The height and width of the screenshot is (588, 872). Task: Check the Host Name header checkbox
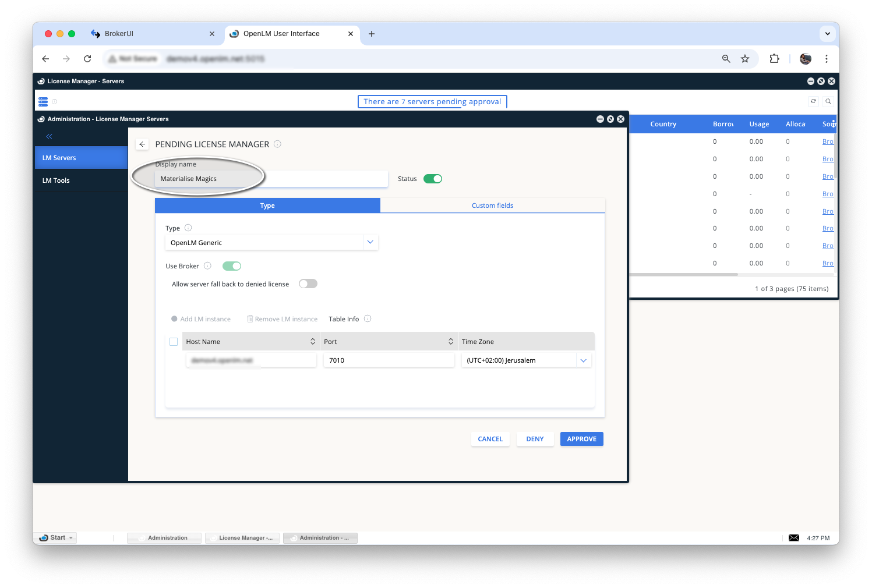(174, 342)
